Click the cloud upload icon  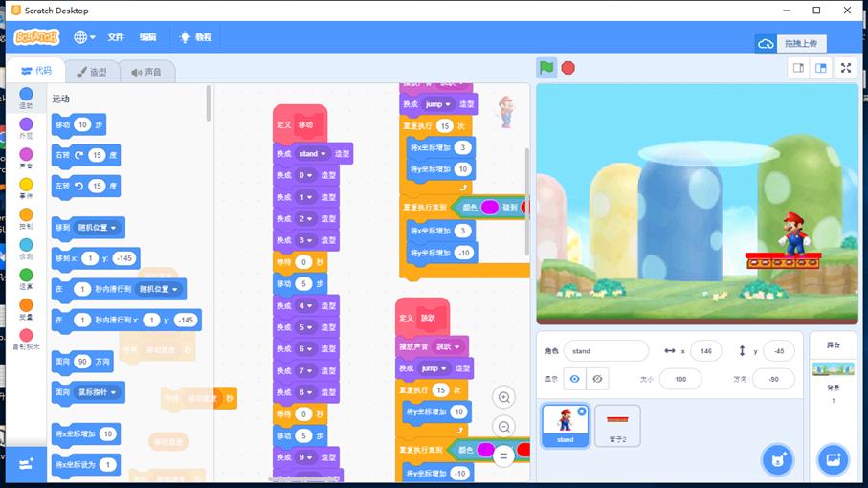pos(766,44)
